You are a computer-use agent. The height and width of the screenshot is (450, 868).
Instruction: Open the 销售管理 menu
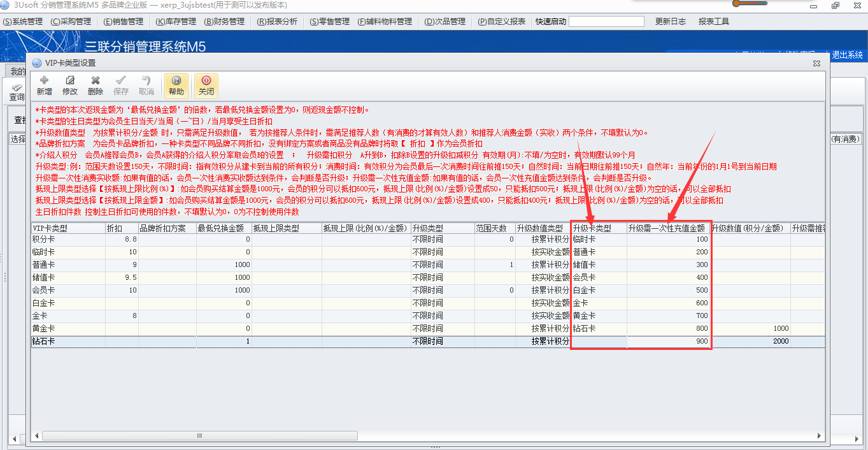pyautogui.click(x=123, y=22)
